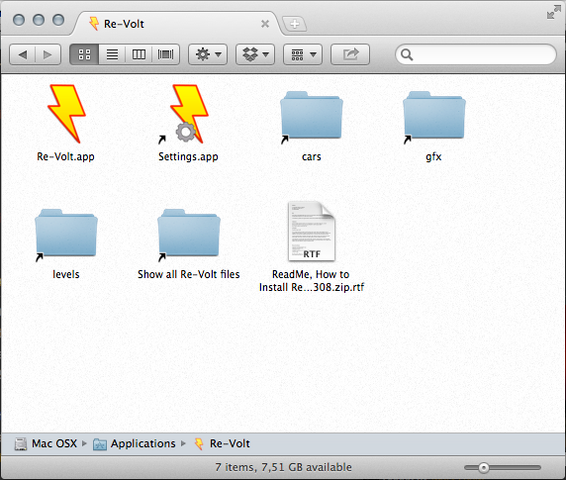Click the 'ReadMe, How to Install' file name
Viewport: 566px width, 480px height.
311,281
